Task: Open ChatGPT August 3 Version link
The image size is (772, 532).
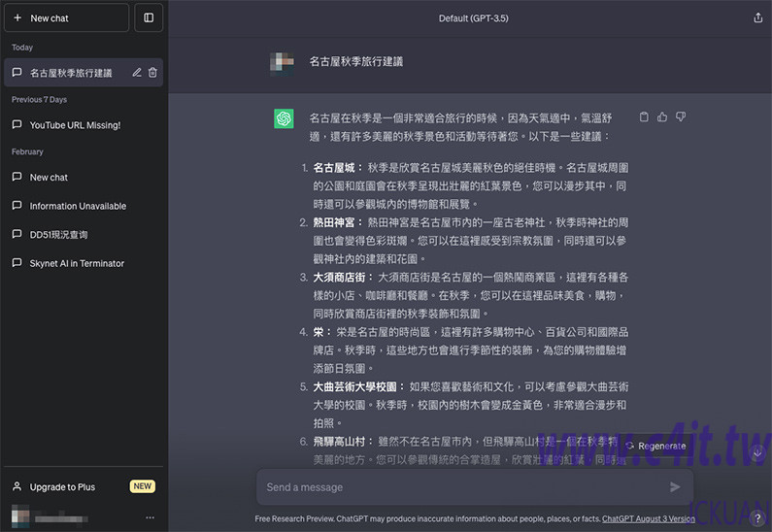Action: [x=649, y=518]
